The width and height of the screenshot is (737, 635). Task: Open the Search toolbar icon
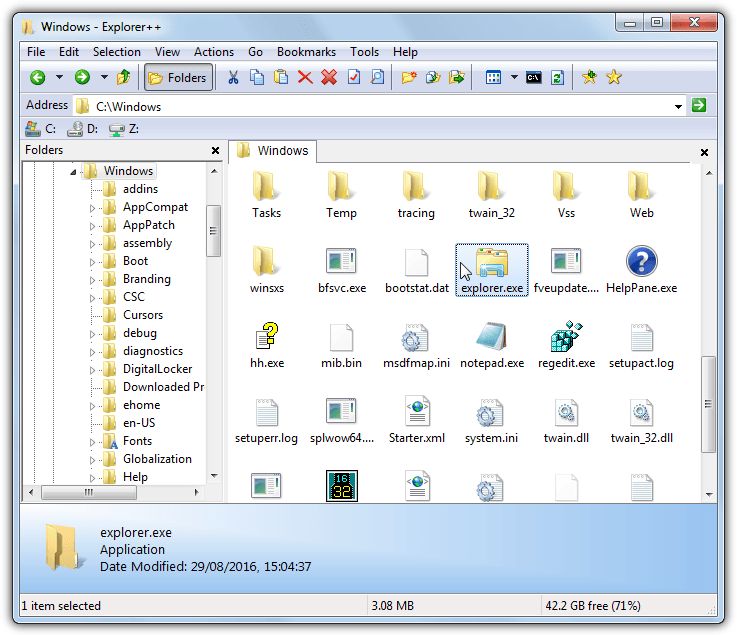click(377, 77)
